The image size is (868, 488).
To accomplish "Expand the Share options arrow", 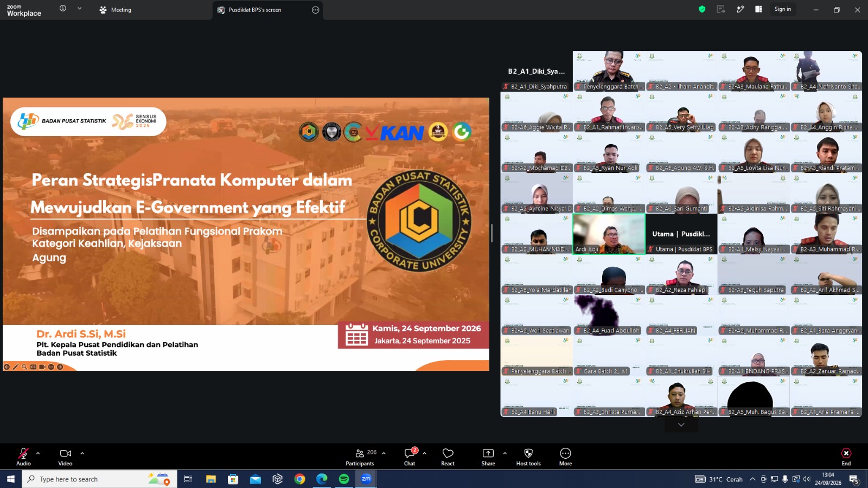I will [x=505, y=453].
